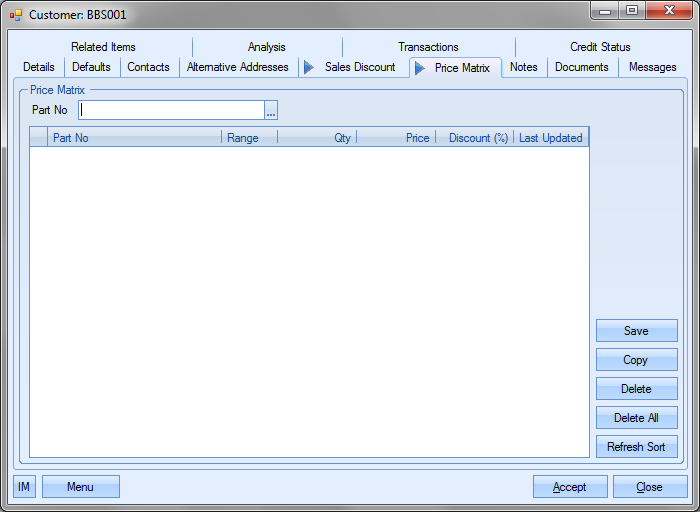Viewport: 700px width, 512px height.
Task: Open the Menu button
Action: [x=81, y=487]
